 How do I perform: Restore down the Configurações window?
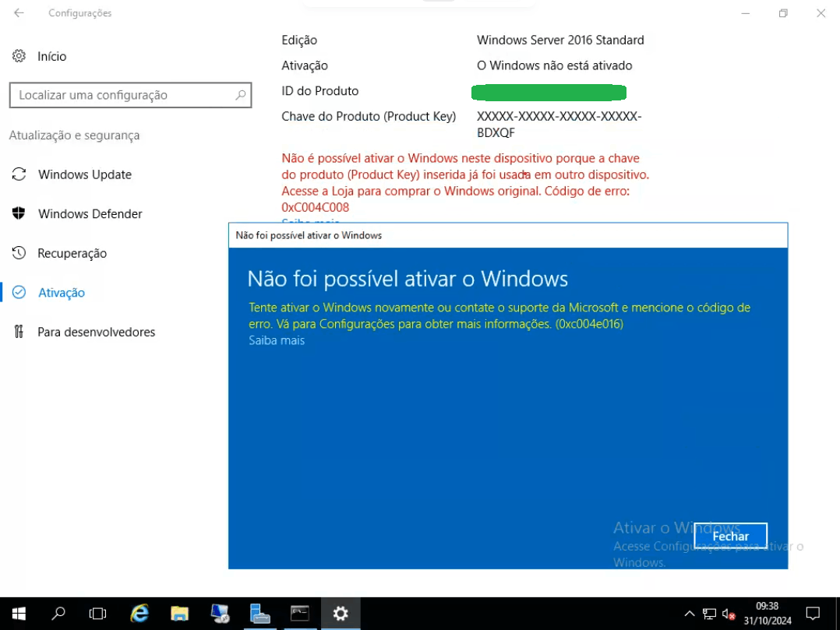(x=783, y=12)
